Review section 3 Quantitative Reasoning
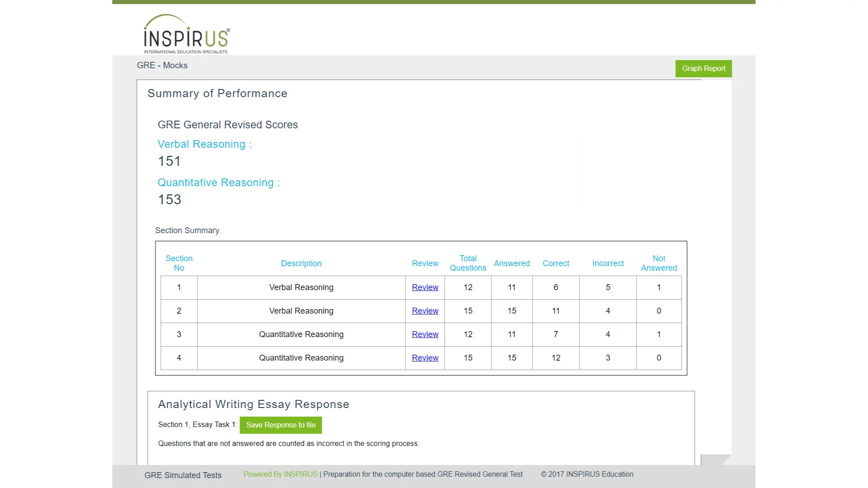 coord(425,334)
